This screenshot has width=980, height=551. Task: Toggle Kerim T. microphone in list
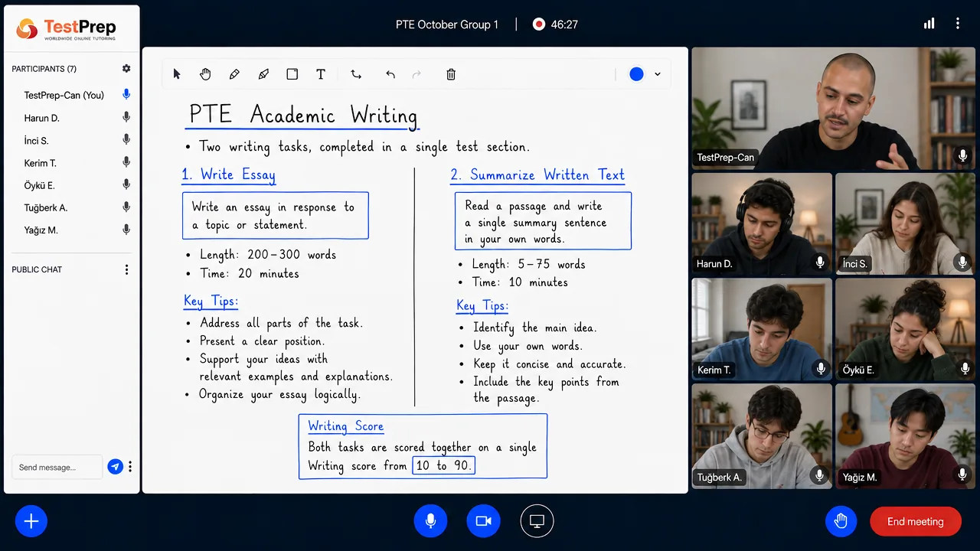(126, 162)
